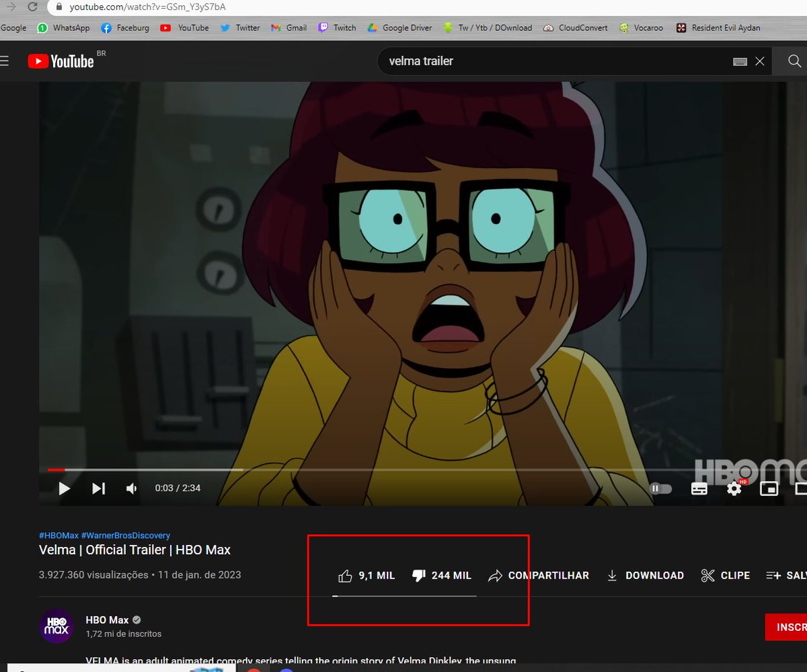Skip to next video using the next icon

click(98, 488)
